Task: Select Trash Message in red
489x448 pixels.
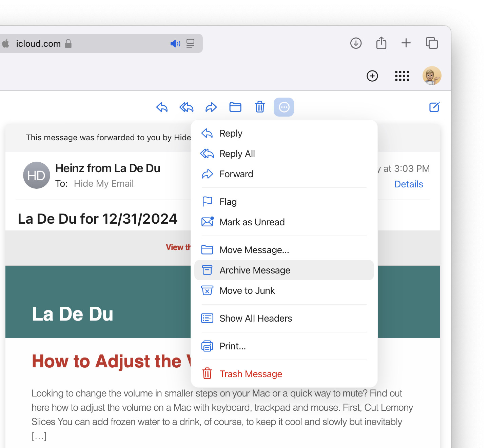Action: [284, 374]
